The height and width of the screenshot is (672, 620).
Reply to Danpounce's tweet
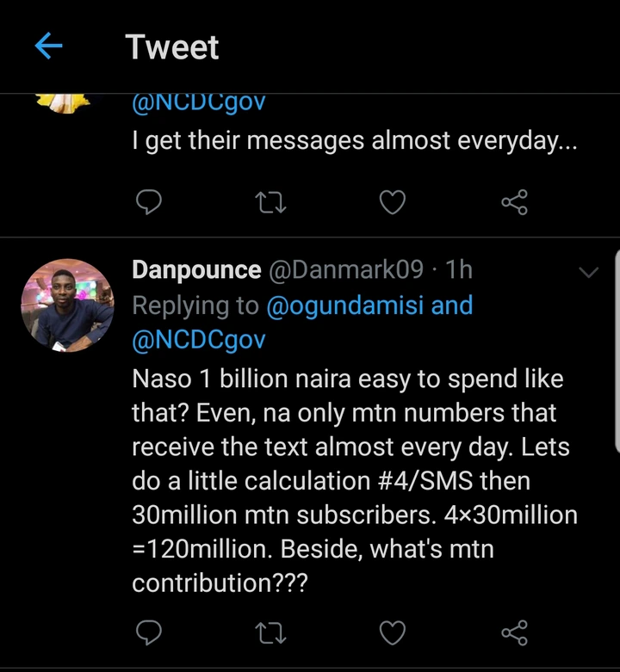149,633
